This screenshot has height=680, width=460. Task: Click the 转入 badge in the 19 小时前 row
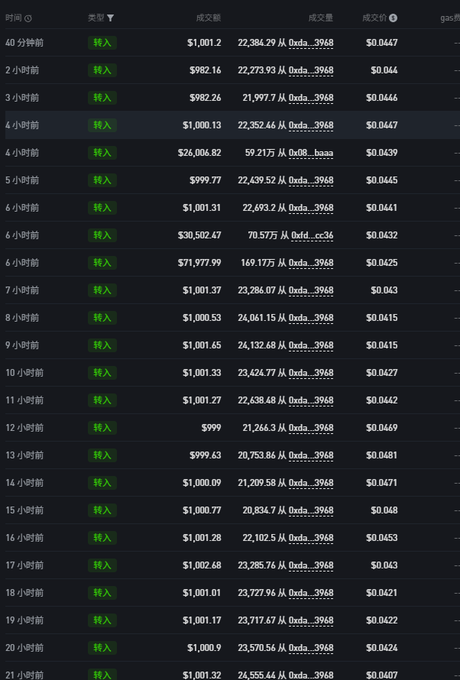pos(102,620)
